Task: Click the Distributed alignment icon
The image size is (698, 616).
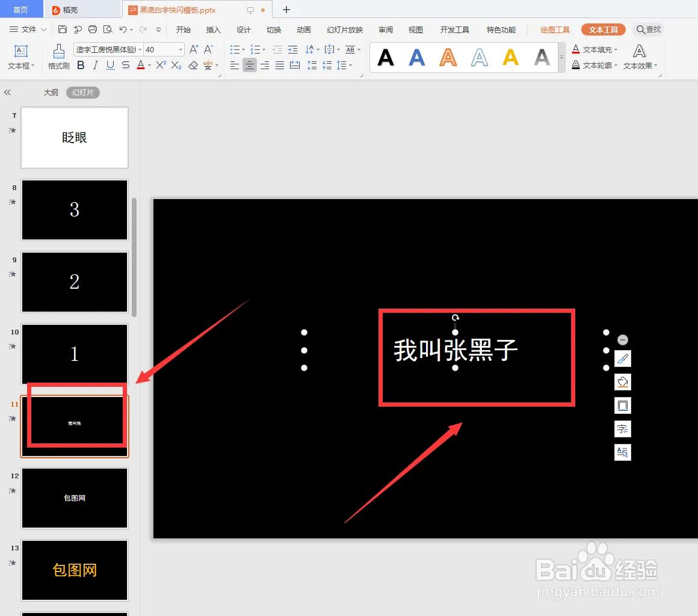Action: [x=295, y=66]
